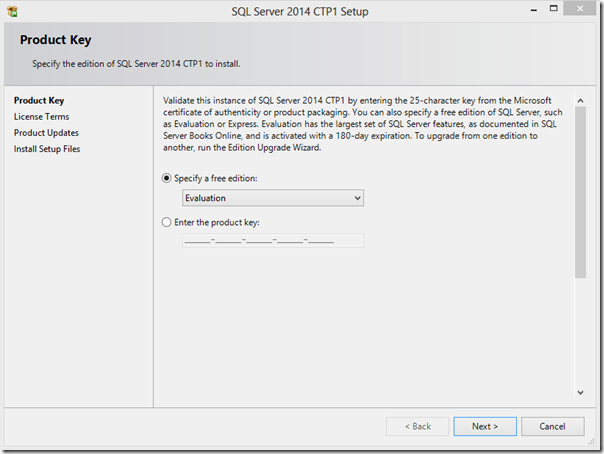Click the product key input field
The height and width of the screenshot is (454, 604).
pos(273,240)
